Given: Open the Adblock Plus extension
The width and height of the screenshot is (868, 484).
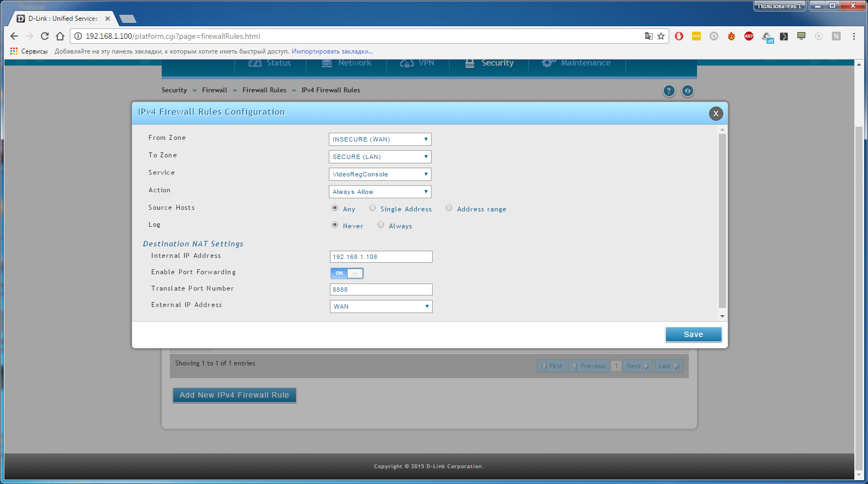Looking at the screenshot, I should (x=749, y=36).
